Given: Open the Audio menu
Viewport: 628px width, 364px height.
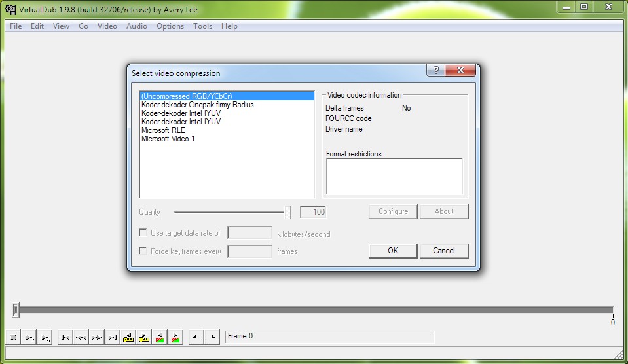Looking at the screenshot, I should coord(137,26).
